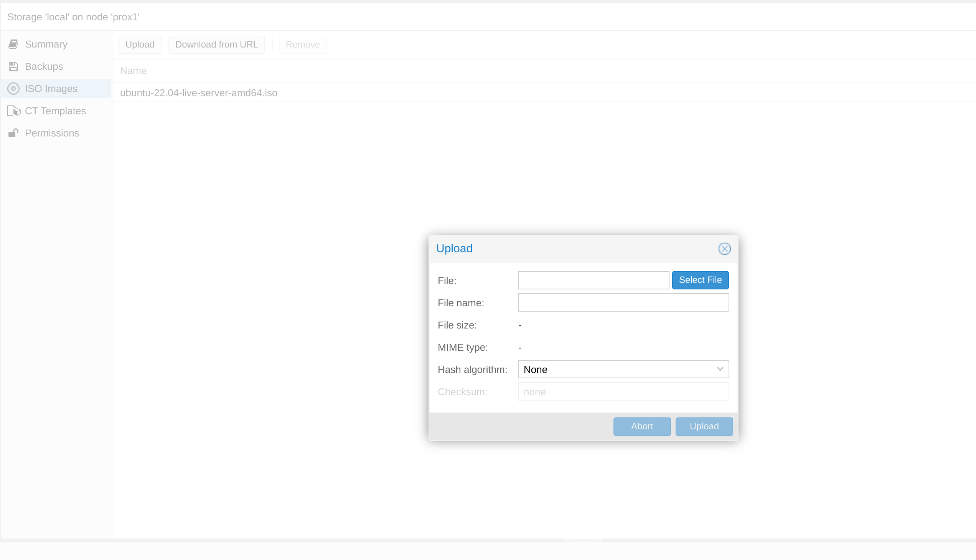Sort by the Name column header
Image resolution: width=976 pixels, height=560 pixels.
pyautogui.click(x=133, y=71)
